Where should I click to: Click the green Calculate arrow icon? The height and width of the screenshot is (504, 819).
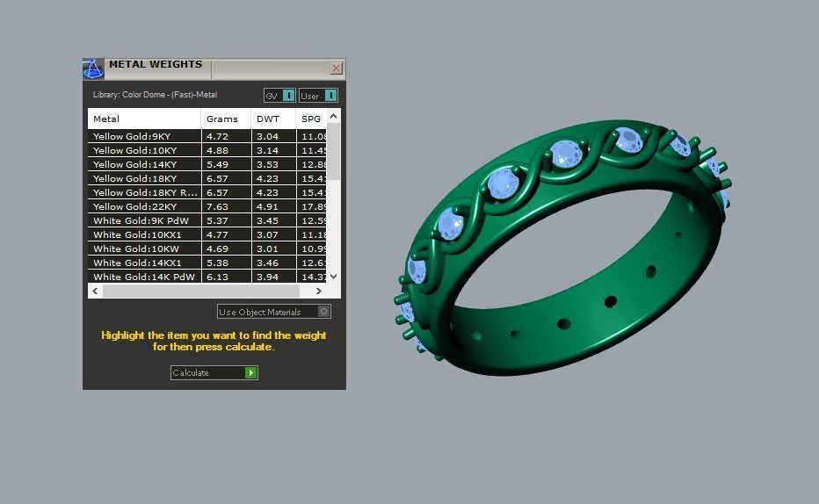point(251,372)
